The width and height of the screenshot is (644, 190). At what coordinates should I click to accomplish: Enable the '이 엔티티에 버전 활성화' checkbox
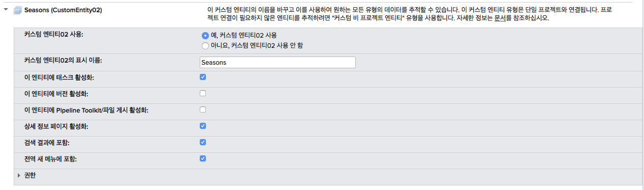203,93
